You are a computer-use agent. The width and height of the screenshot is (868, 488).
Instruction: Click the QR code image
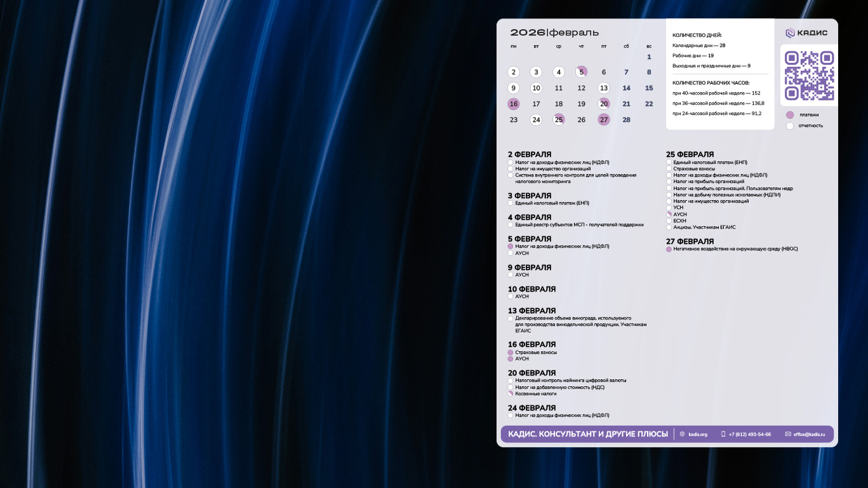(809, 76)
